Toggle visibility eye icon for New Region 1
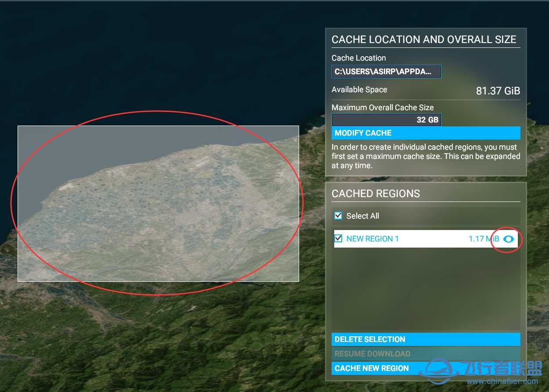The image size is (549, 392). (x=509, y=239)
